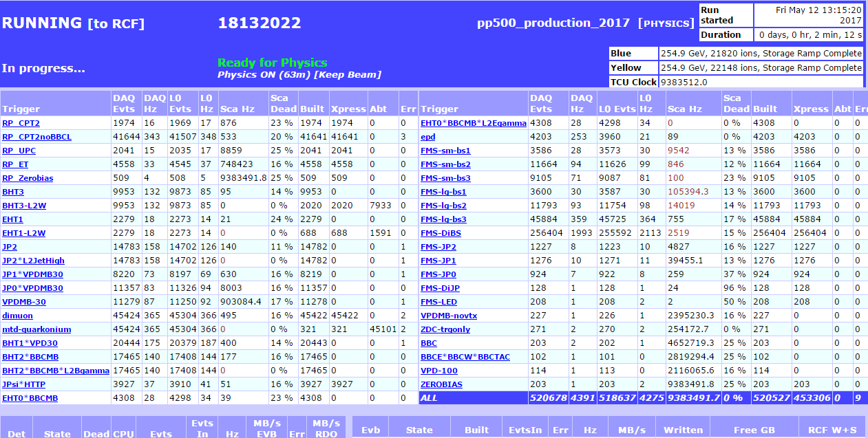Open the BHT2*BBCMB trigger link
This screenshot has height=438, width=868.
pyautogui.click(x=30, y=357)
